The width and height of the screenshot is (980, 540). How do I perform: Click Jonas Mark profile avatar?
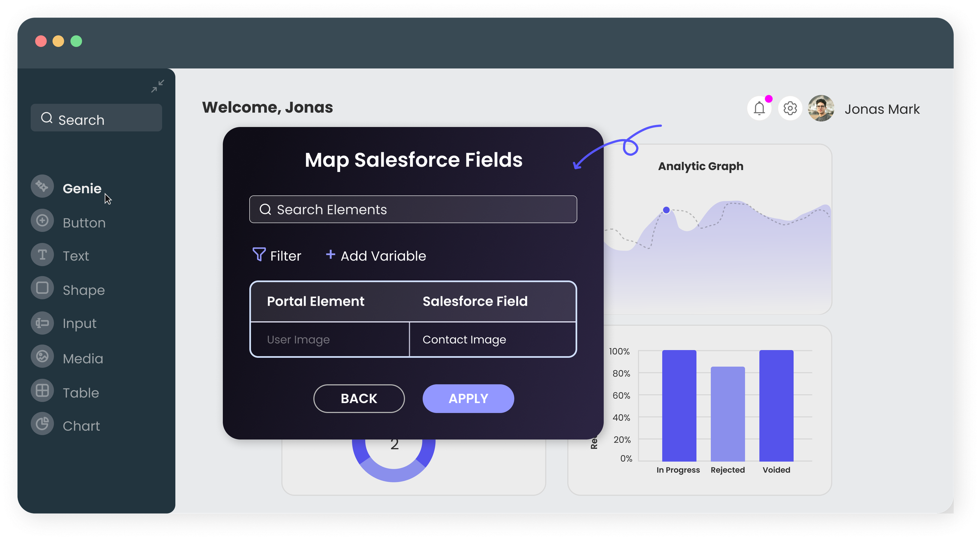pos(821,108)
